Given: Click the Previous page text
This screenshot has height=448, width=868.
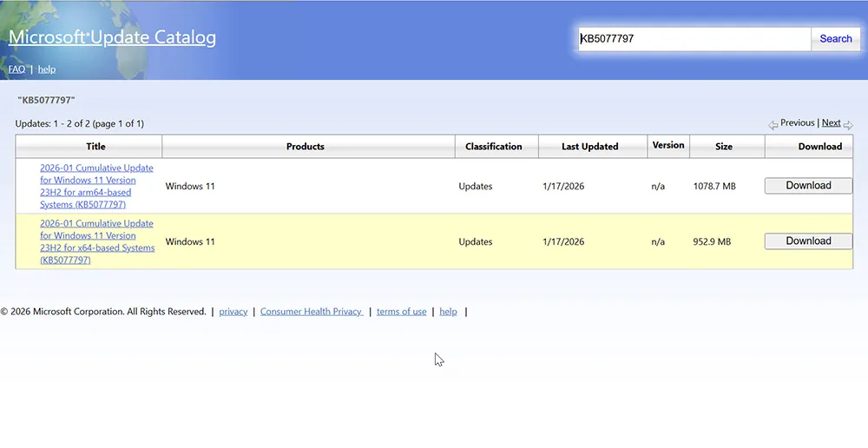Looking at the screenshot, I should 797,123.
